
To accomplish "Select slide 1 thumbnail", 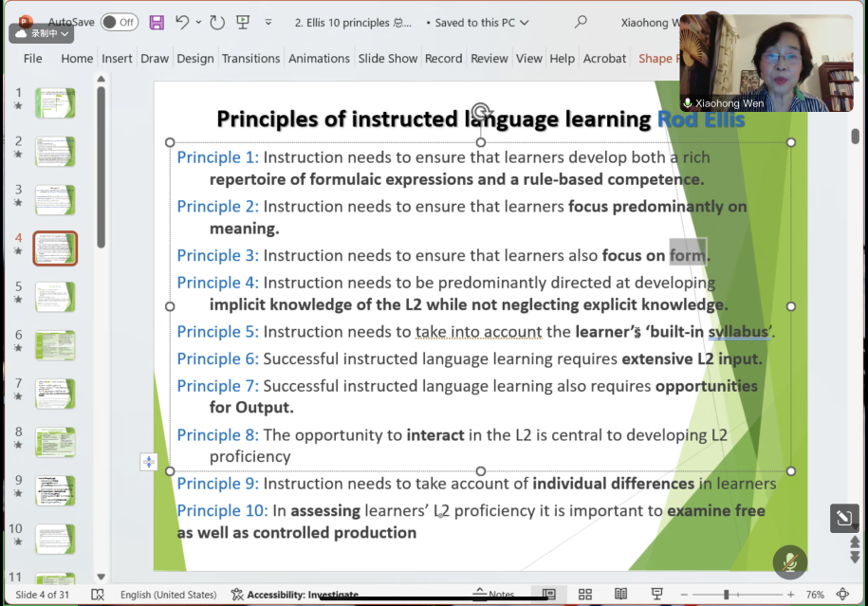I will [x=55, y=102].
